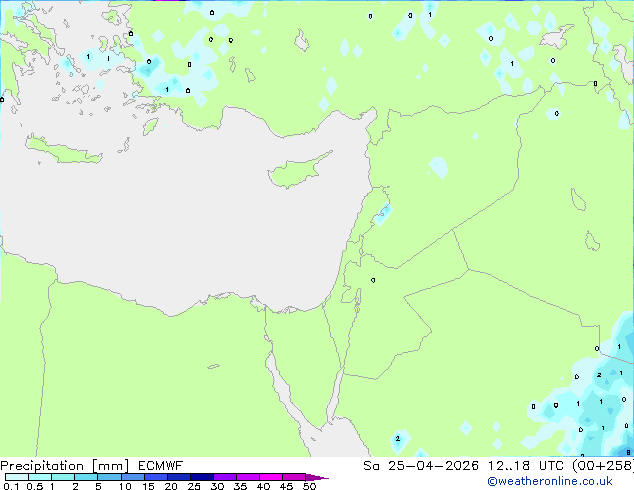Click the '0.1' legend scale label
Viewport: 634px width, 490px height.
(x=11, y=486)
